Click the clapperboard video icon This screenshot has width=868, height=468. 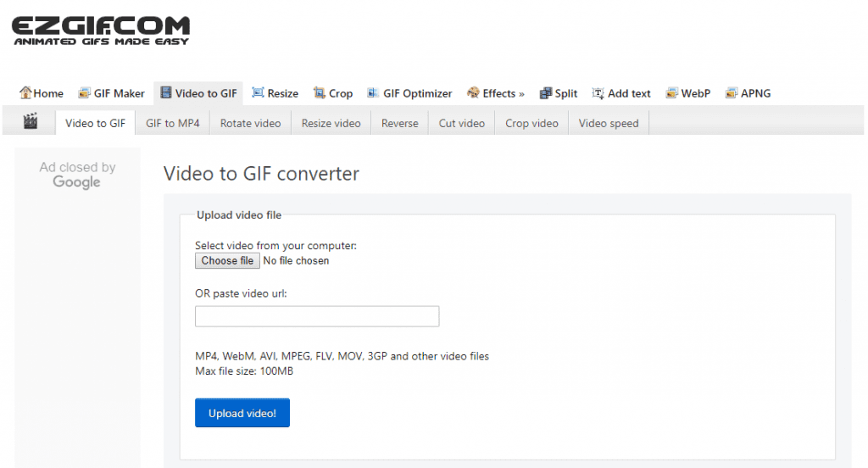point(31,122)
